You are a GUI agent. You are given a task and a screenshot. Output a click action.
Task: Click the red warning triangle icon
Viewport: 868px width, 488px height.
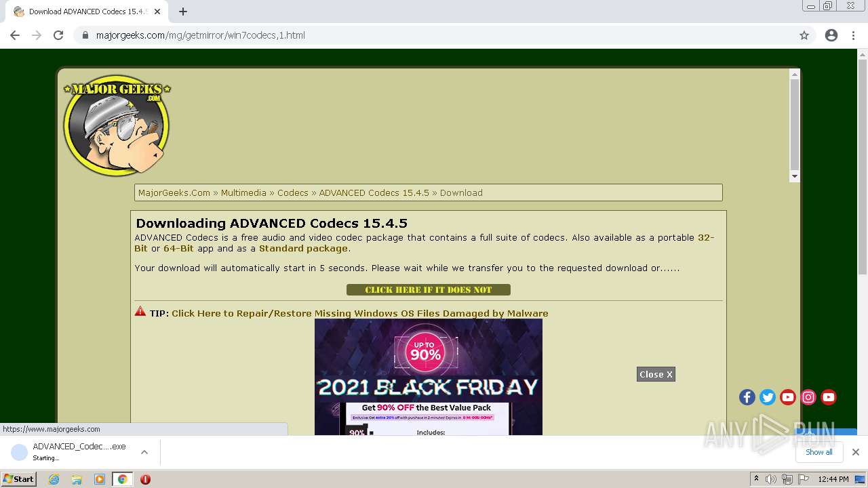[140, 312]
